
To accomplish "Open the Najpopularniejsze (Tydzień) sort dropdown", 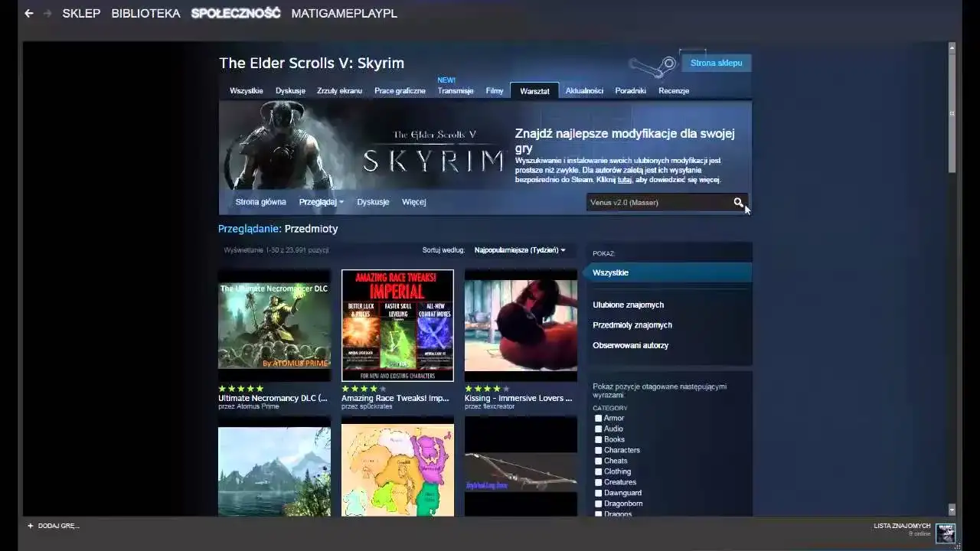I will 518,249.
